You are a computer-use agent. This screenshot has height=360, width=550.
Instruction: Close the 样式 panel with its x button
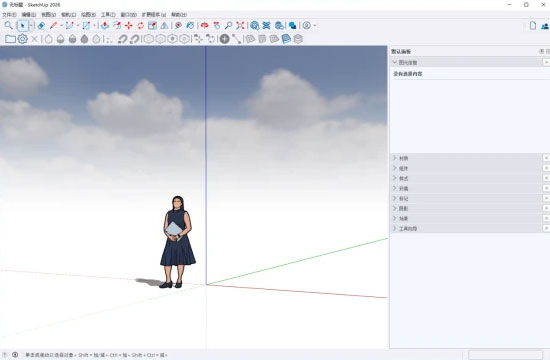[546, 178]
